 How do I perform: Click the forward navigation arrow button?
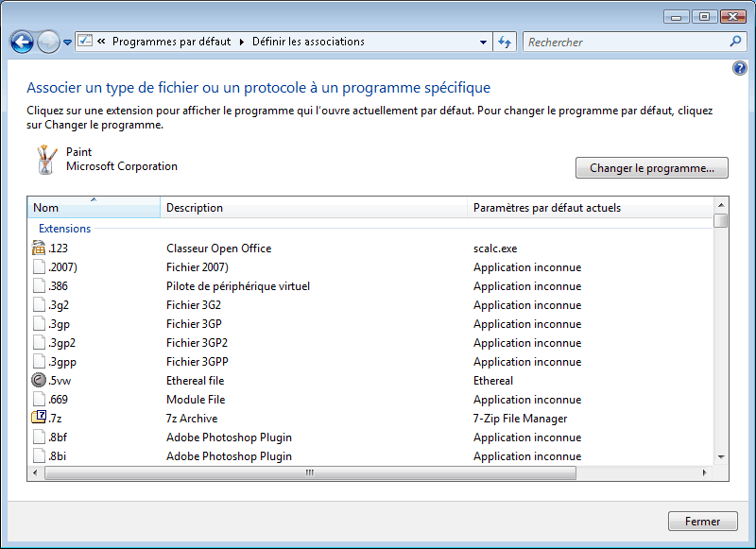48,42
